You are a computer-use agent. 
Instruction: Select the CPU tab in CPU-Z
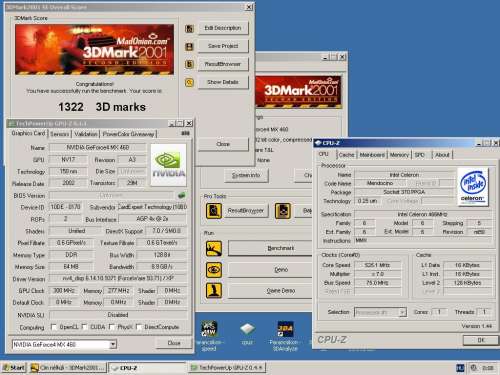click(324, 154)
